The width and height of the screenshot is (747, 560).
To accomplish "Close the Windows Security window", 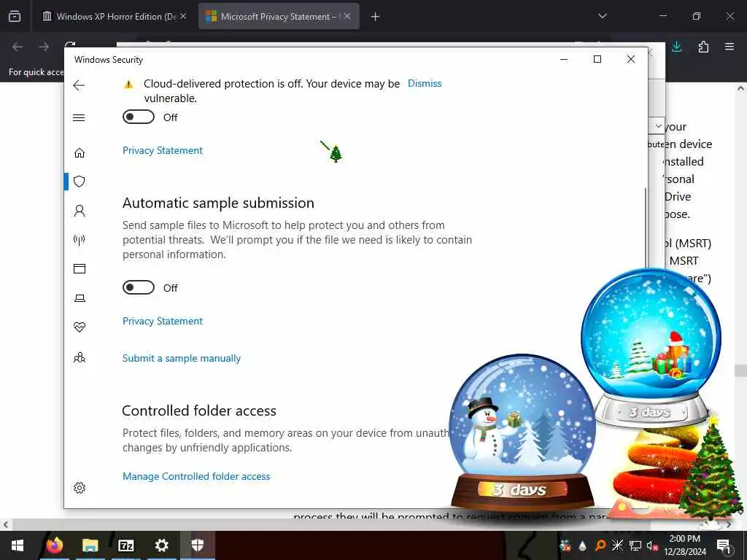I will coord(631,60).
